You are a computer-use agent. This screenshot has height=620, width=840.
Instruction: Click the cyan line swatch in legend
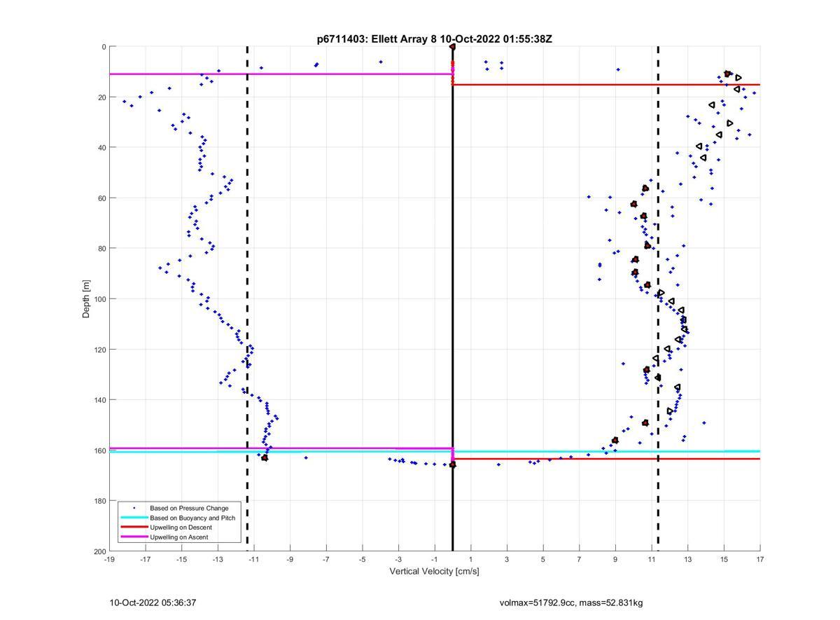(134, 518)
